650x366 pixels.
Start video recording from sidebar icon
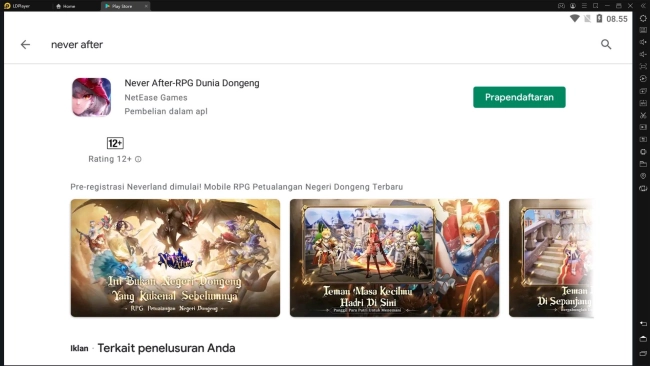643,127
